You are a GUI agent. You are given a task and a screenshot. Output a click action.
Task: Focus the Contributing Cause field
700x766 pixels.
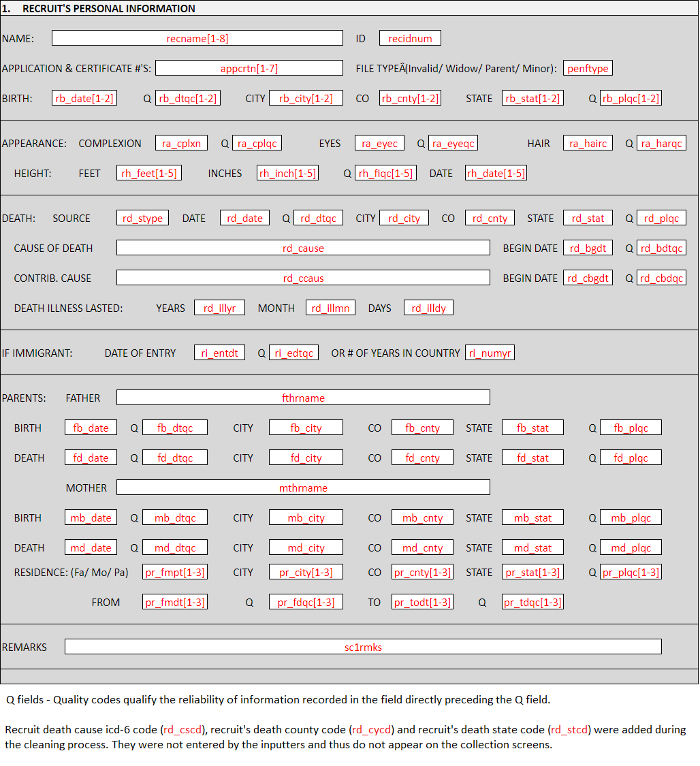303,278
